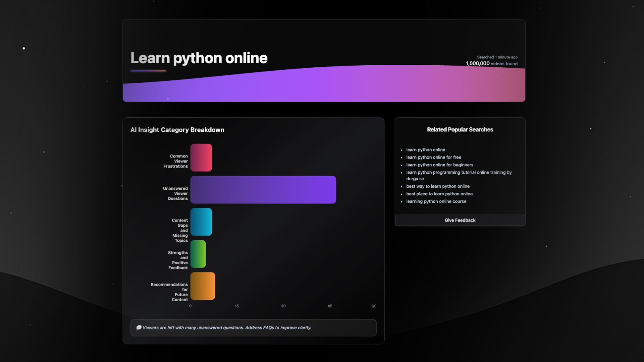Open 'best place to learn python online'

439,194
